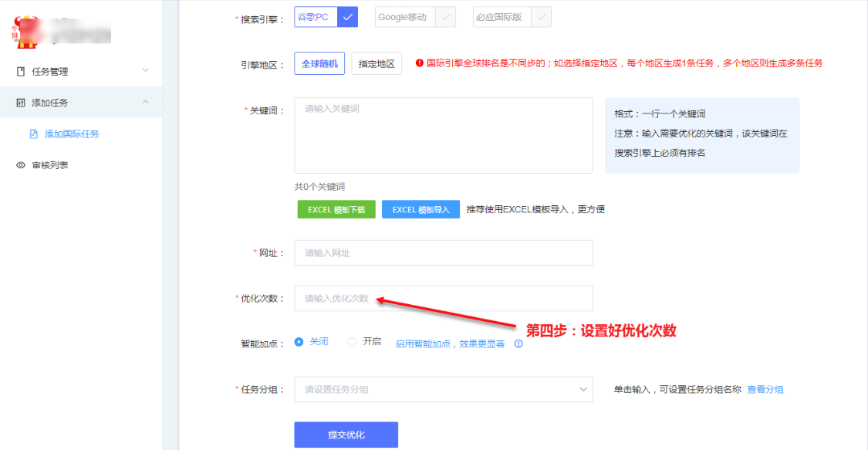Expand the 任务管理 sidebar menu
This screenshot has width=868, height=450.
click(x=81, y=72)
